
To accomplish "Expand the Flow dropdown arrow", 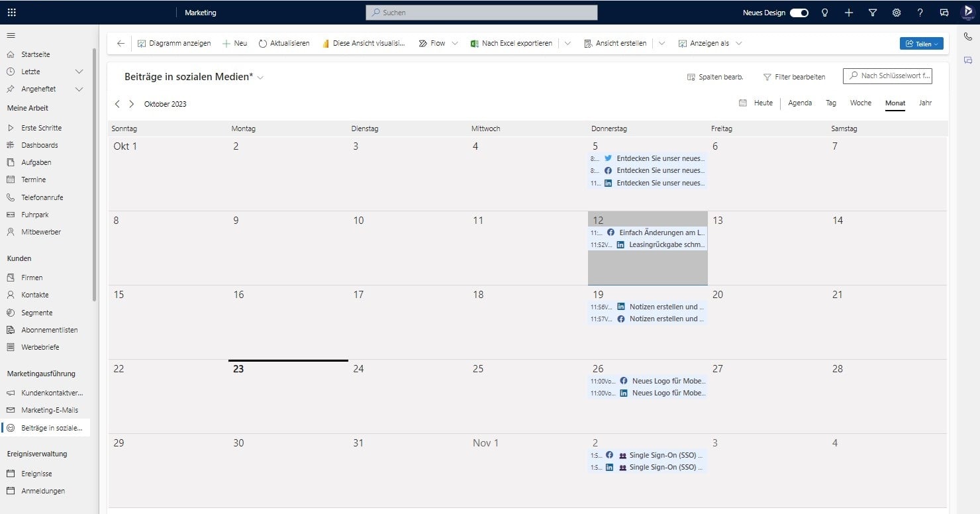I will pyautogui.click(x=454, y=43).
